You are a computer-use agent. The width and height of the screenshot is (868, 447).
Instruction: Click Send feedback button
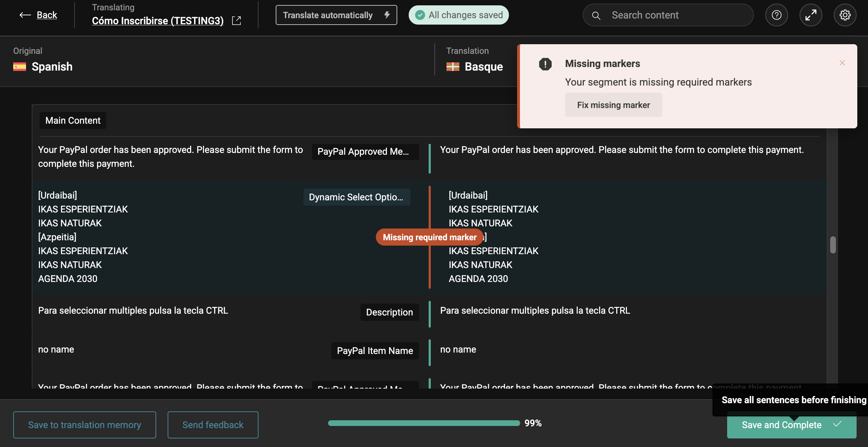213,425
